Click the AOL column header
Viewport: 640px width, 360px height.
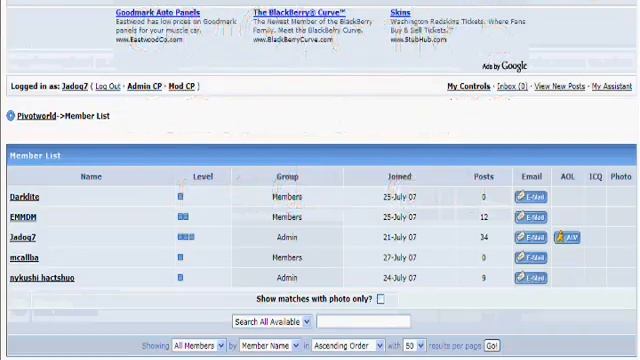[568, 177]
